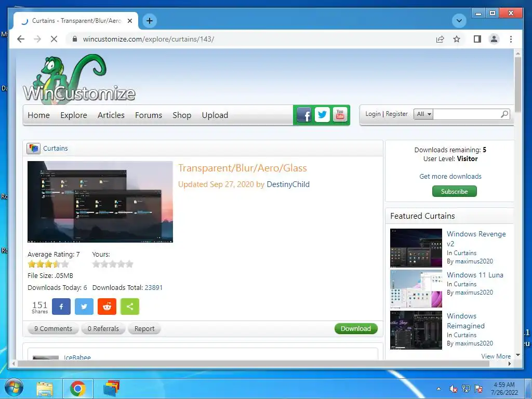Go back to the previous page
This screenshot has width=532, height=399.
click(21, 39)
